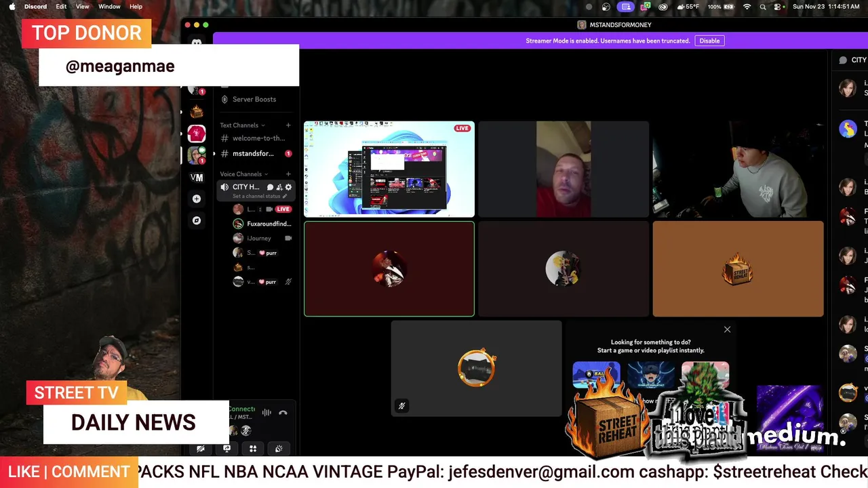Viewport: 868px width, 488px height.
Task: Open the LIVE screen share tile
Action: click(x=389, y=169)
